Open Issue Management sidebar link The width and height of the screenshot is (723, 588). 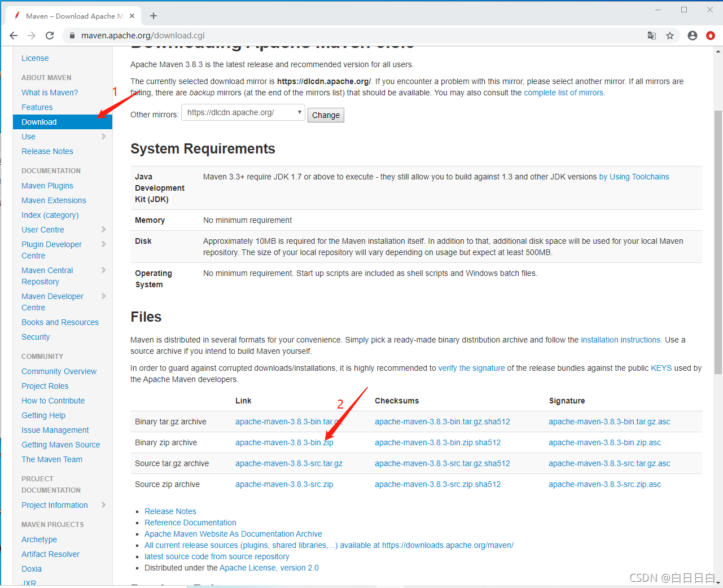pyautogui.click(x=55, y=430)
